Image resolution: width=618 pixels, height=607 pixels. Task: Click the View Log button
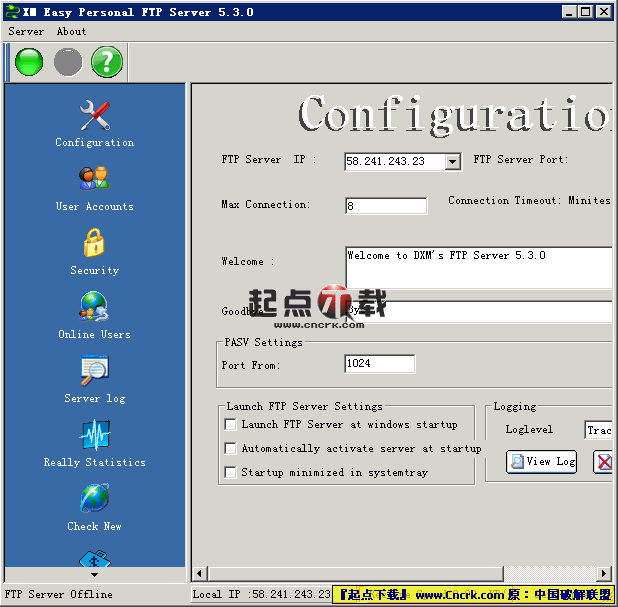(x=542, y=462)
